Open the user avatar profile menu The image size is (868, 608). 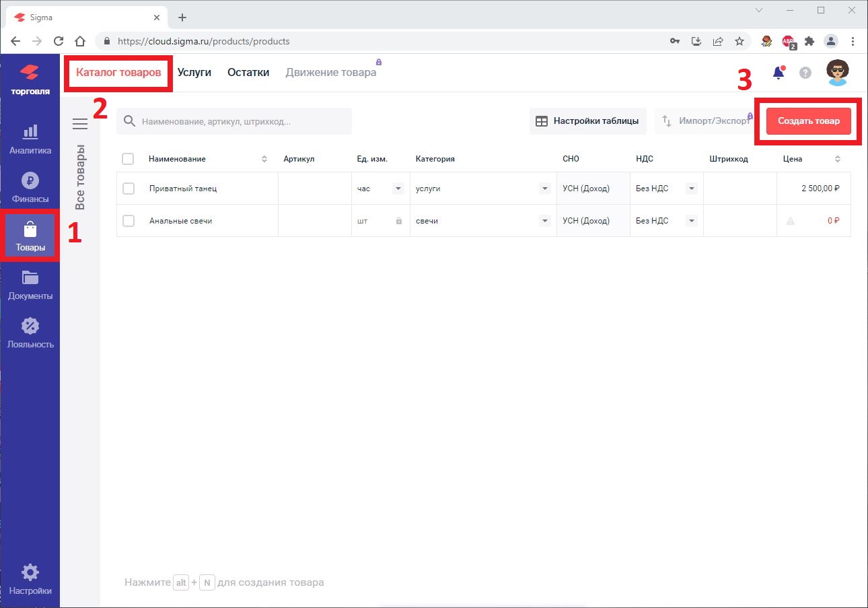tap(837, 73)
